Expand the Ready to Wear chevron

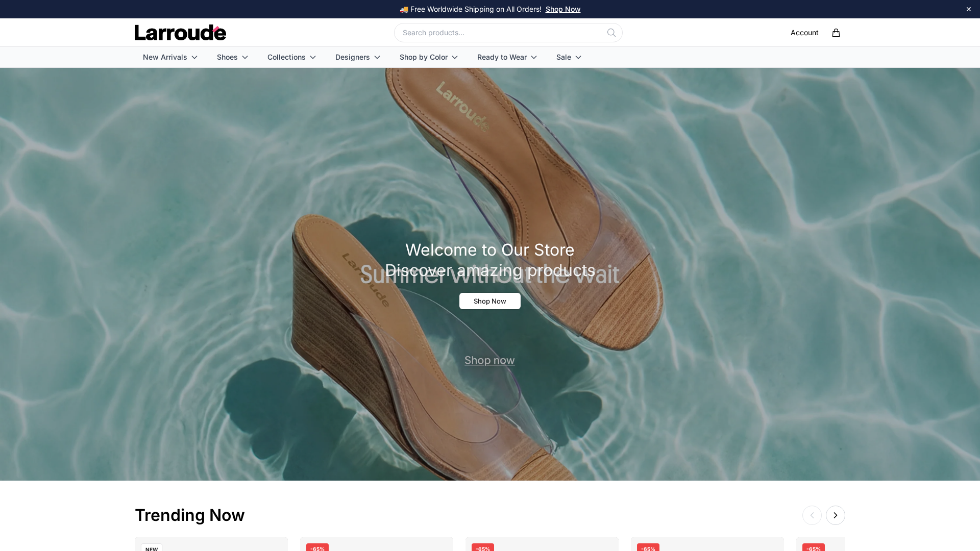pos(534,57)
